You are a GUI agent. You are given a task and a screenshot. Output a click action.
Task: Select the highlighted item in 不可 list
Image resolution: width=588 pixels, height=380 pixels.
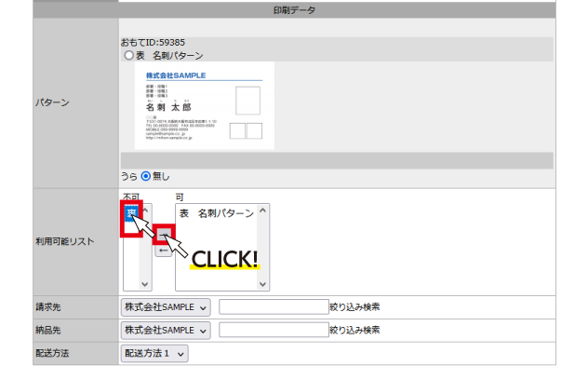[130, 214]
